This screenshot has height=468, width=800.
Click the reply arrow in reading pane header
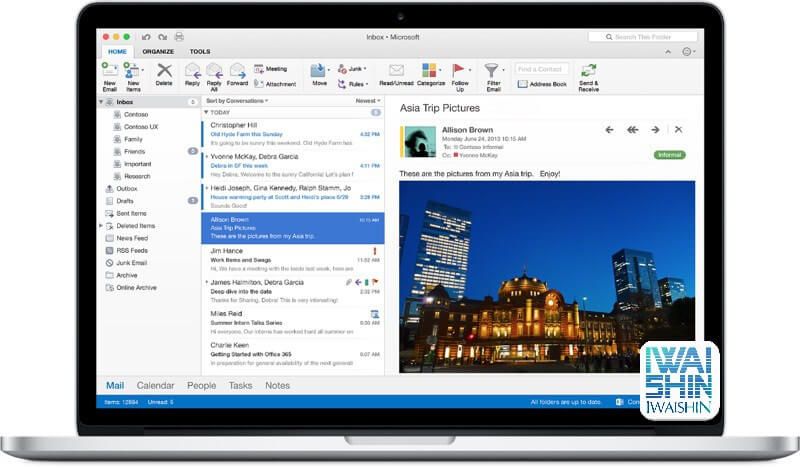click(609, 130)
